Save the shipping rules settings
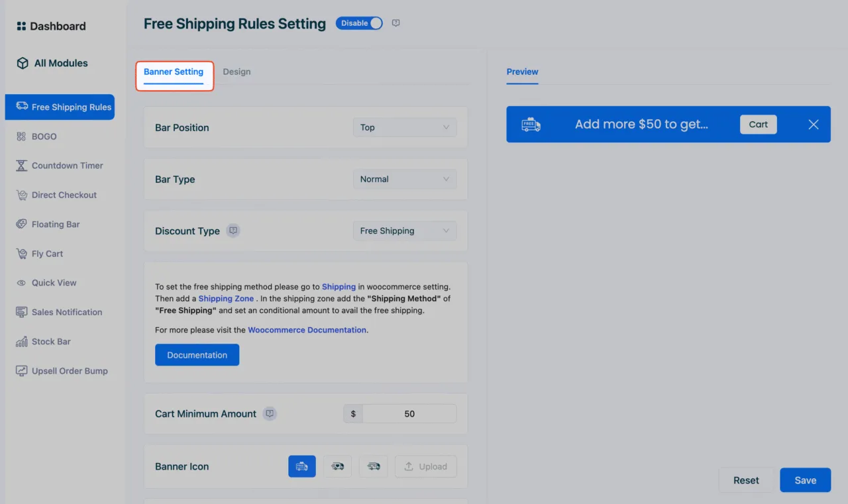Image resolution: width=848 pixels, height=504 pixels. coord(806,480)
